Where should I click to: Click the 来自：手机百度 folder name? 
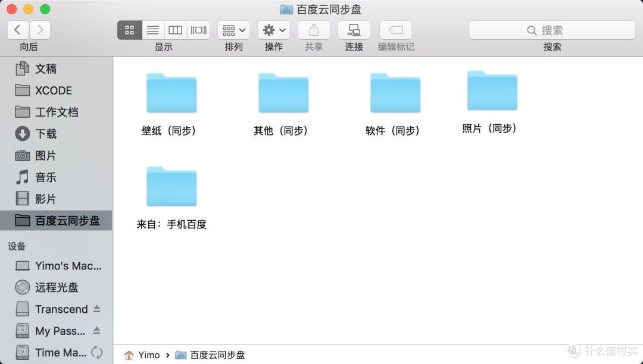coord(171,224)
